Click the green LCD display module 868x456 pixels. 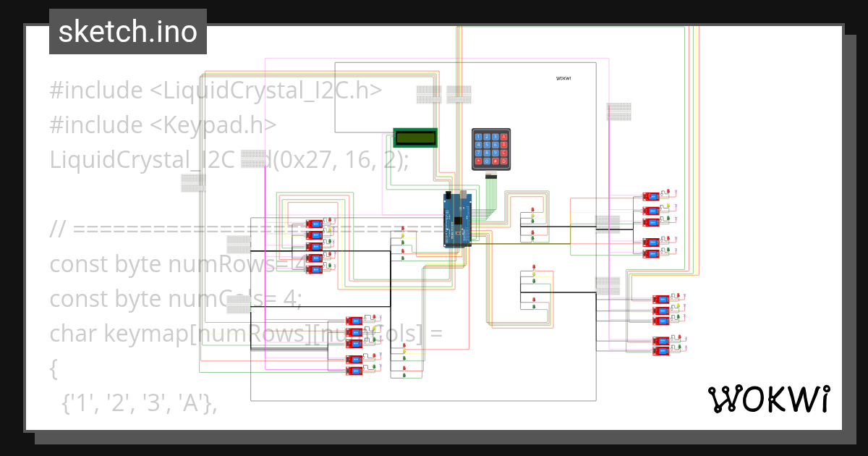pos(415,138)
